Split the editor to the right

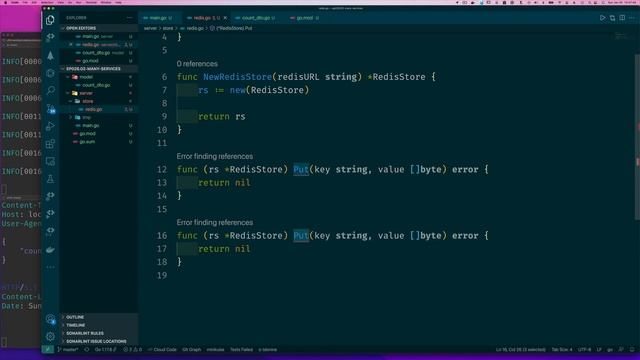(x=622, y=18)
